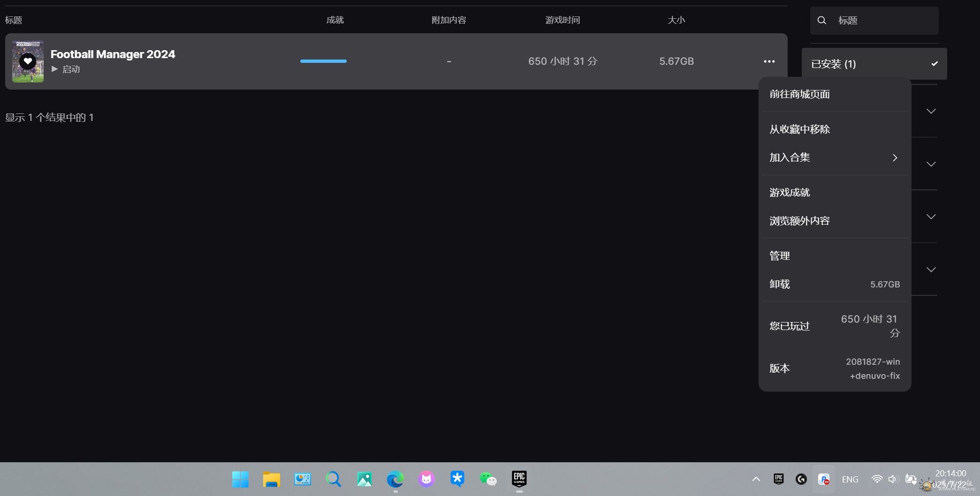Screen dimensions: 980x496
Task: Click the blue achievements progress bar
Action: click(x=323, y=61)
